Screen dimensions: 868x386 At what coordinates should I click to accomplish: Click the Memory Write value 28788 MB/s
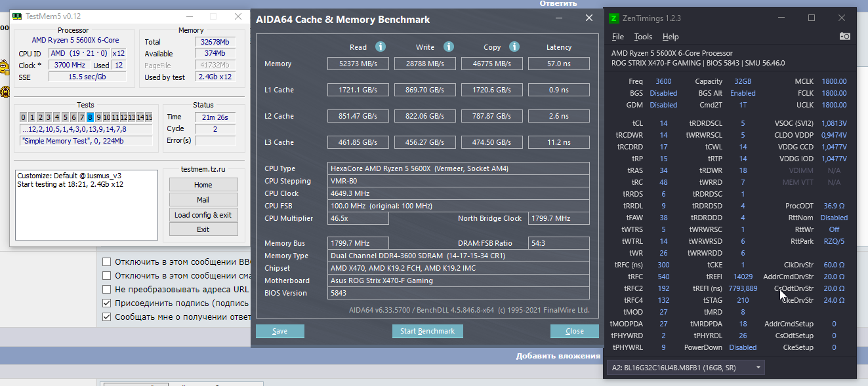pyautogui.click(x=424, y=64)
